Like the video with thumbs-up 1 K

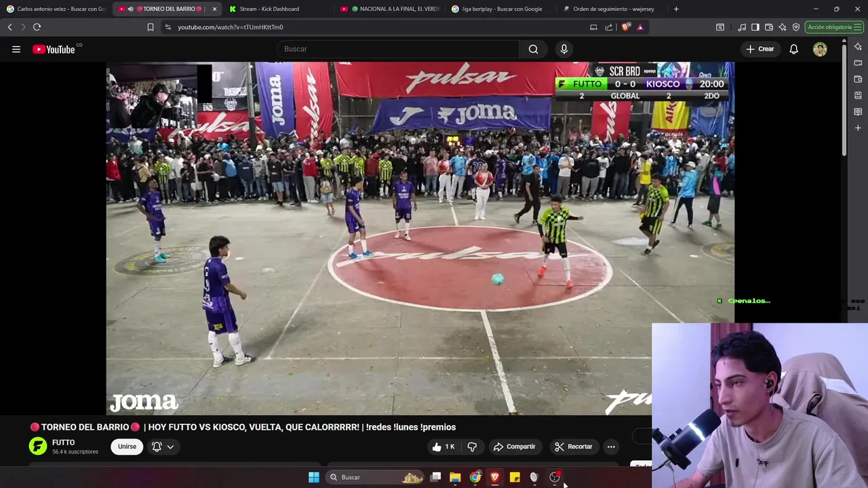[x=443, y=447]
